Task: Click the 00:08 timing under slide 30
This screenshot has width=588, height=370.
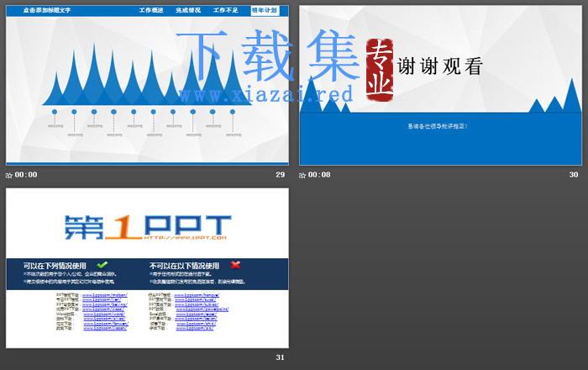Action: [x=319, y=175]
